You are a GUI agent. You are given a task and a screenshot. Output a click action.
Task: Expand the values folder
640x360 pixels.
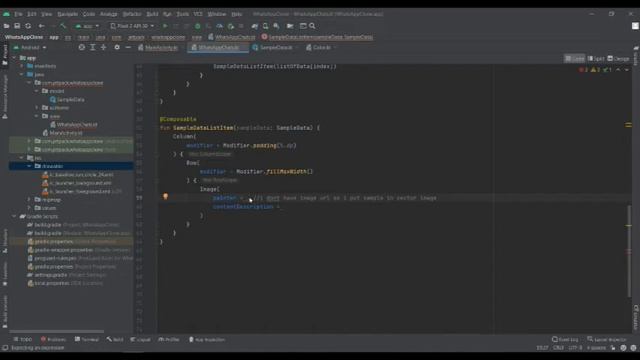click(29, 208)
